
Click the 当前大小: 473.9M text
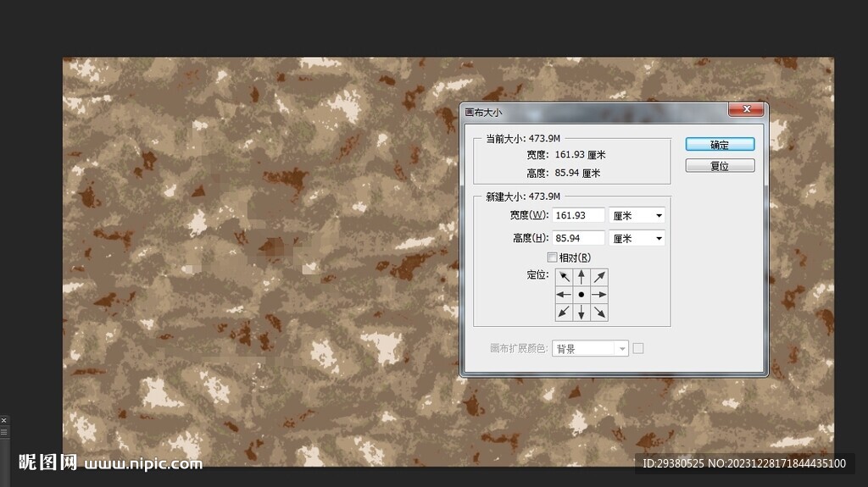tap(523, 138)
